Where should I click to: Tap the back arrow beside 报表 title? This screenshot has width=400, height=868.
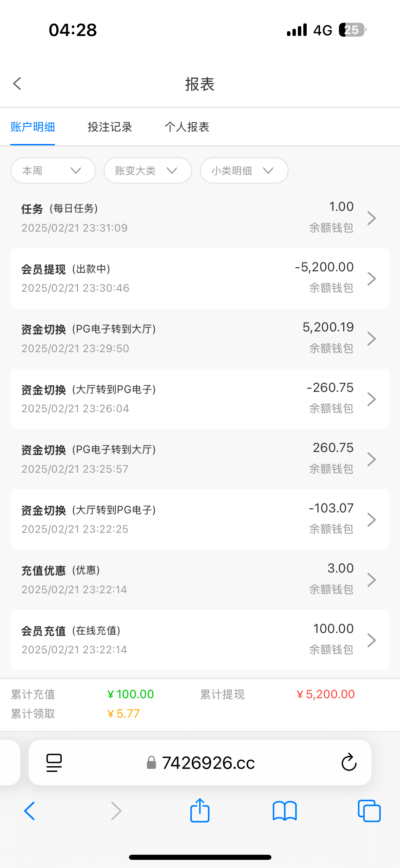tap(17, 84)
